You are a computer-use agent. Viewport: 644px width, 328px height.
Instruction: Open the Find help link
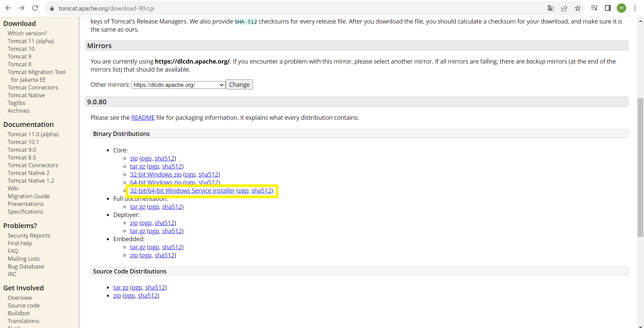20,243
